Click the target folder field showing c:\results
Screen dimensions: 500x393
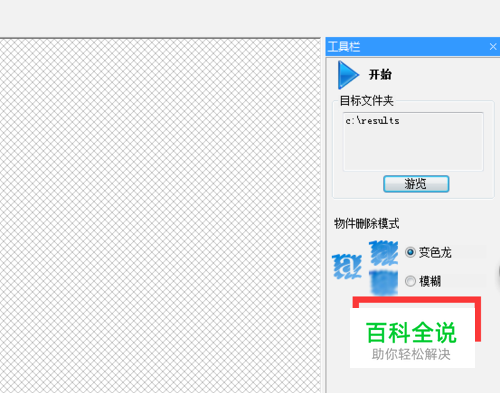tap(413, 142)
